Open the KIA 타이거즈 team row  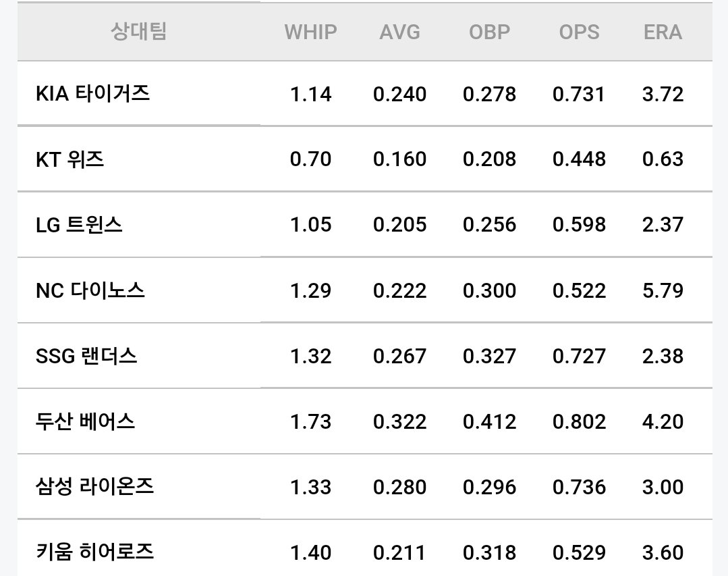[x=364, y=93]
